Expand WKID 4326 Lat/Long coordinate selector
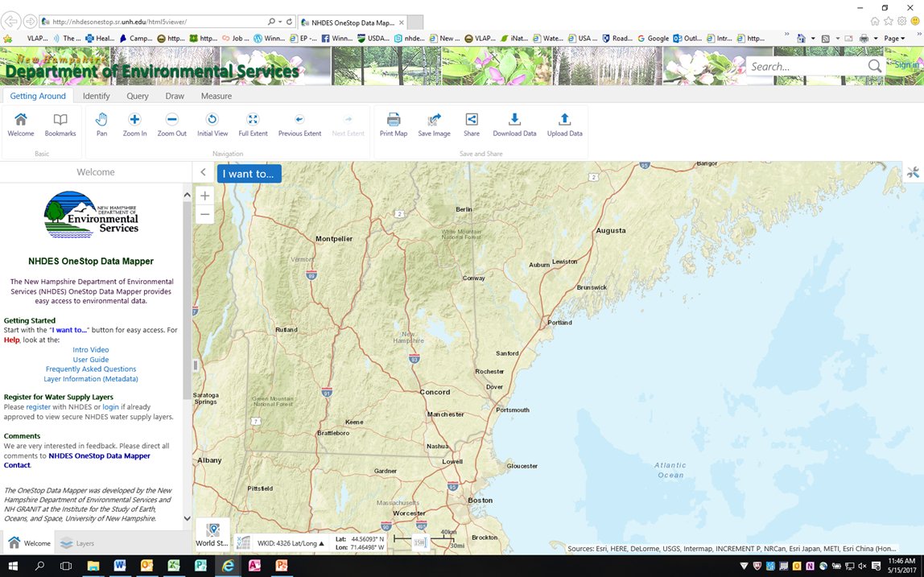 (291, 543)
